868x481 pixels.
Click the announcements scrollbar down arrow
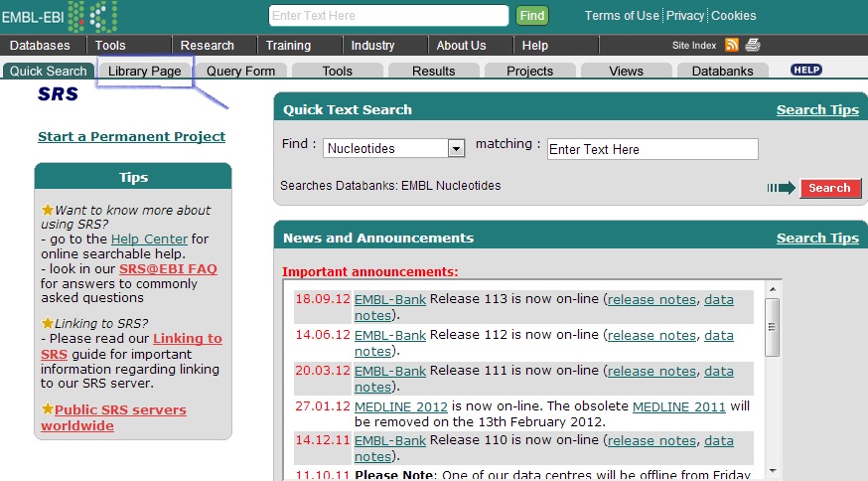(773, 471)
